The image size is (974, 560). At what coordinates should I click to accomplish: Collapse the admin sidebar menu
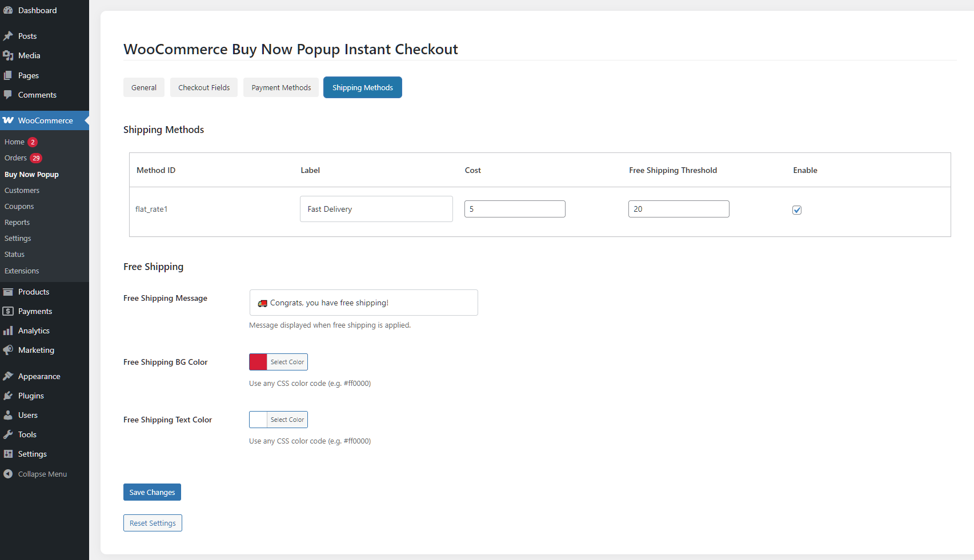(x=35, y=474)
